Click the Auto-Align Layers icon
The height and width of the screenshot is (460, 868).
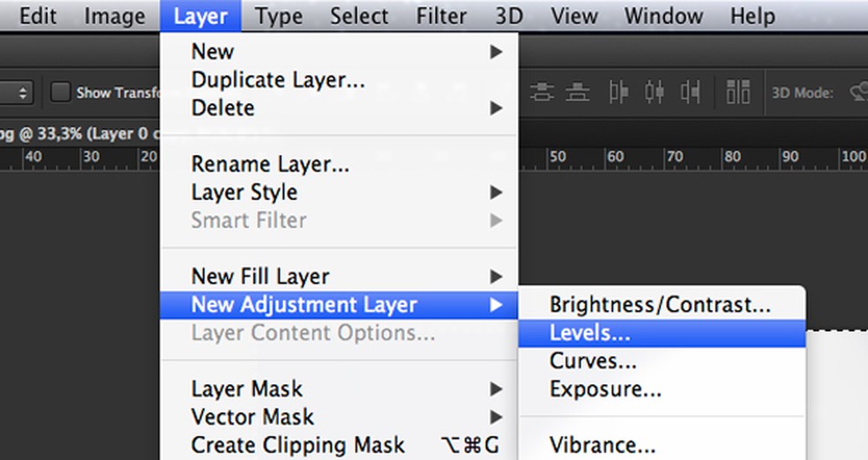coord(737,92)
